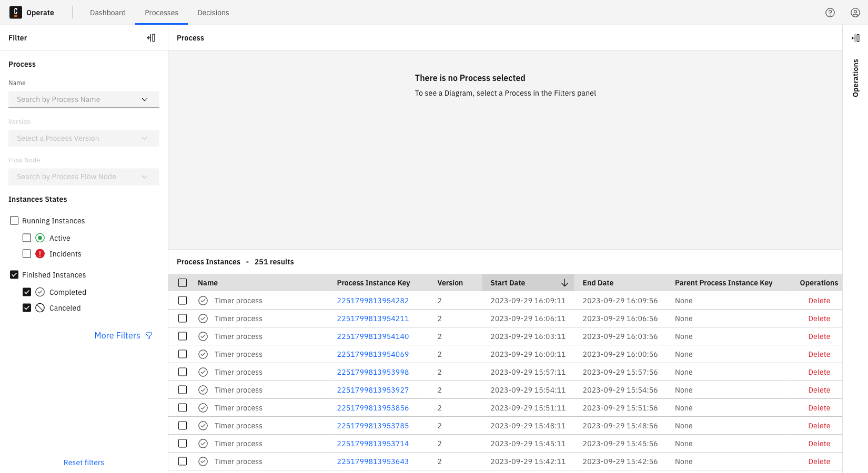
Task: Open the help question mark icon
Action: [x=830, y=13]
